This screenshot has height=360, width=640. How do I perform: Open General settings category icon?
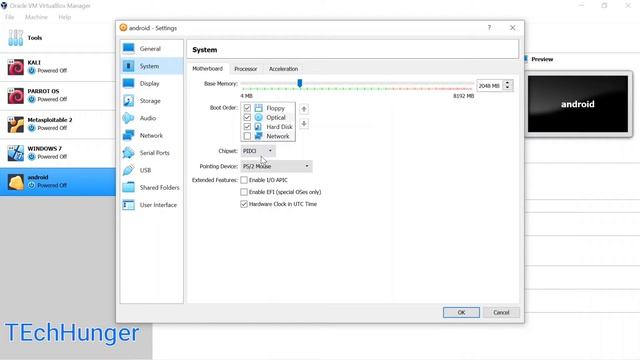(129, 48)
